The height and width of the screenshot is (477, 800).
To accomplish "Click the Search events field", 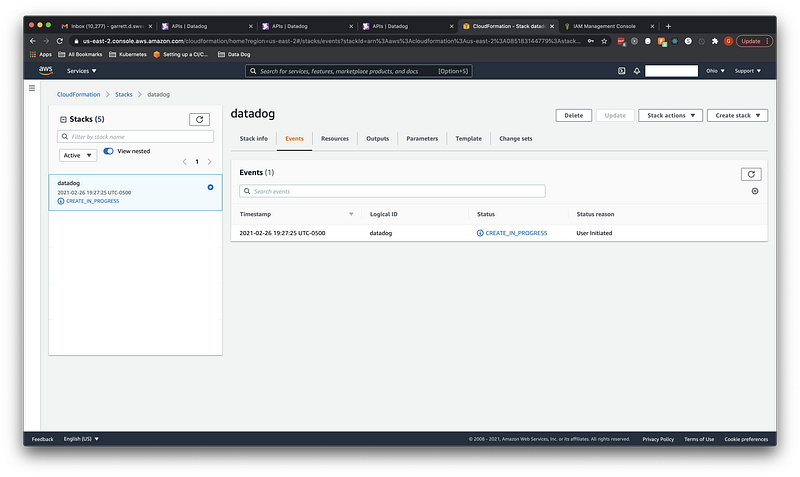I will pos(392,191).
